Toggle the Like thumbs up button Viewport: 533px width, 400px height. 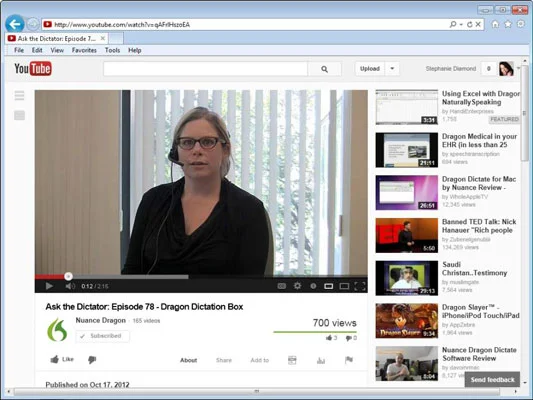[62, 359]
